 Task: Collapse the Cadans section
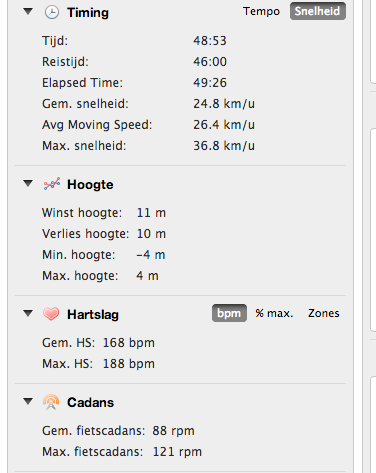click(28, 401)
